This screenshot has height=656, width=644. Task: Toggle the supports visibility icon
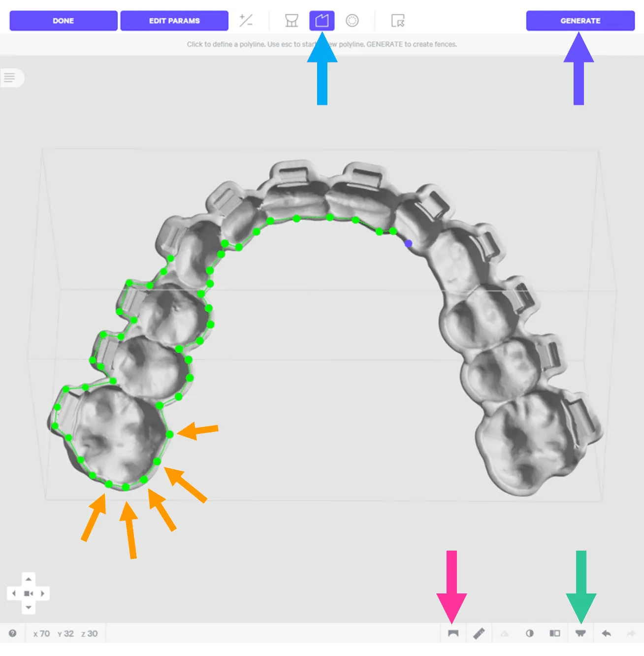580,633
